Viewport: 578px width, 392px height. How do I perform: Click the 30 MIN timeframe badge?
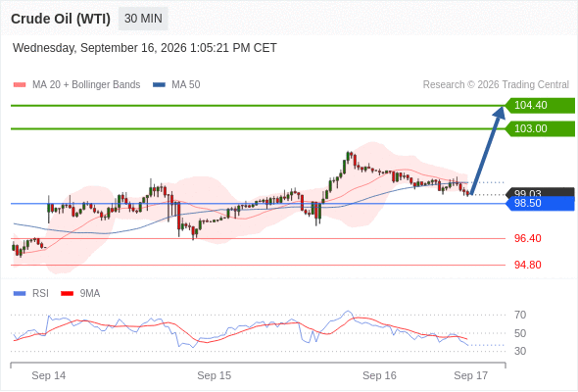click(143, 19)
